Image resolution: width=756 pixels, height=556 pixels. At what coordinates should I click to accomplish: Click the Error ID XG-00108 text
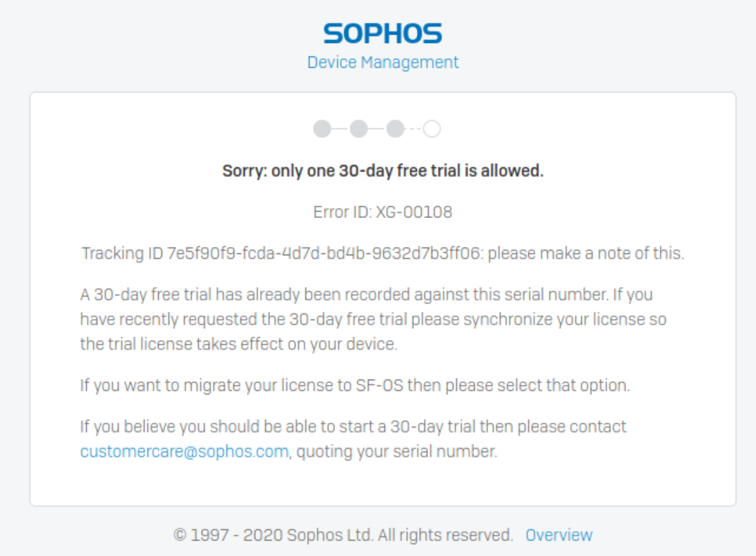pyautogui.click(x=383, y=212)
